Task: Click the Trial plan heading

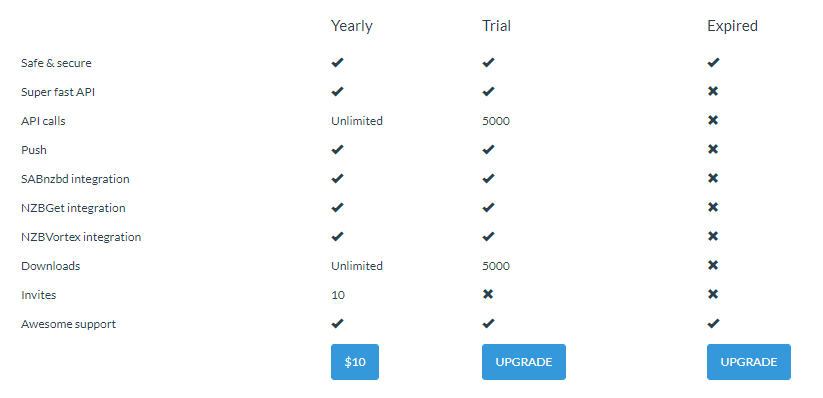Action: (497, 26)
